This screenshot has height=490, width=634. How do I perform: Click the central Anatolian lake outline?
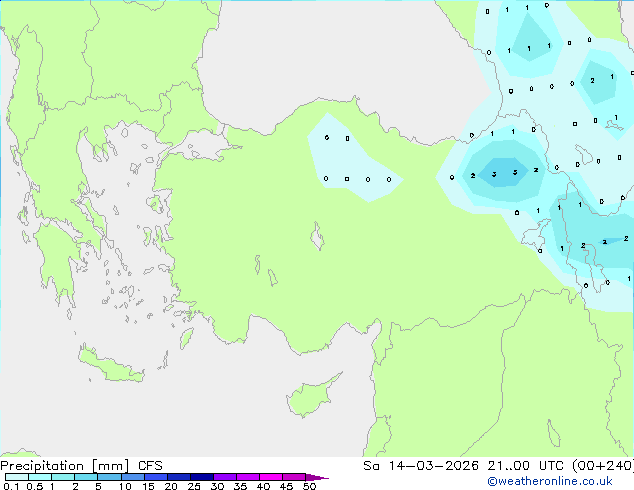tap(317, 236)
